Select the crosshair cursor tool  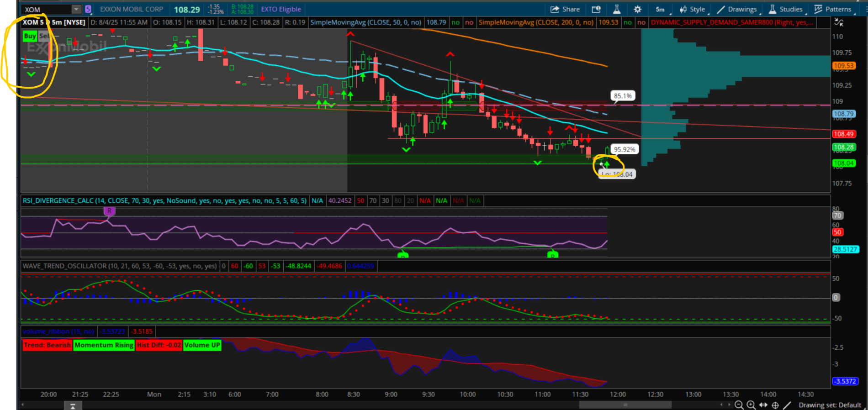click(775, 405)
